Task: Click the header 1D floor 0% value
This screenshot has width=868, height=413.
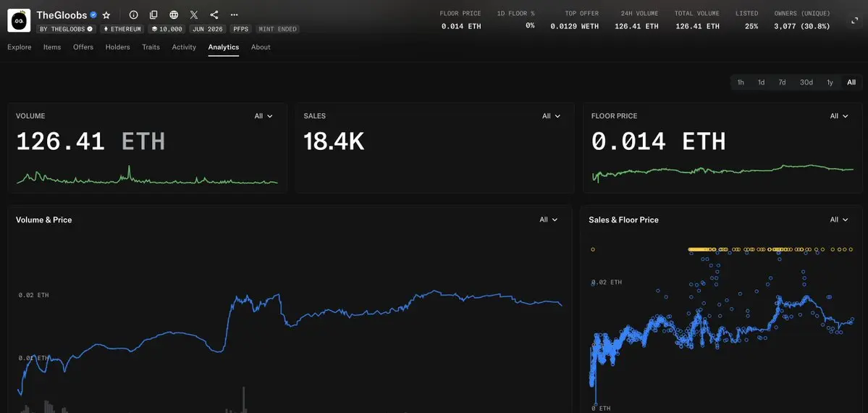Action: click(x=530, y=25)
